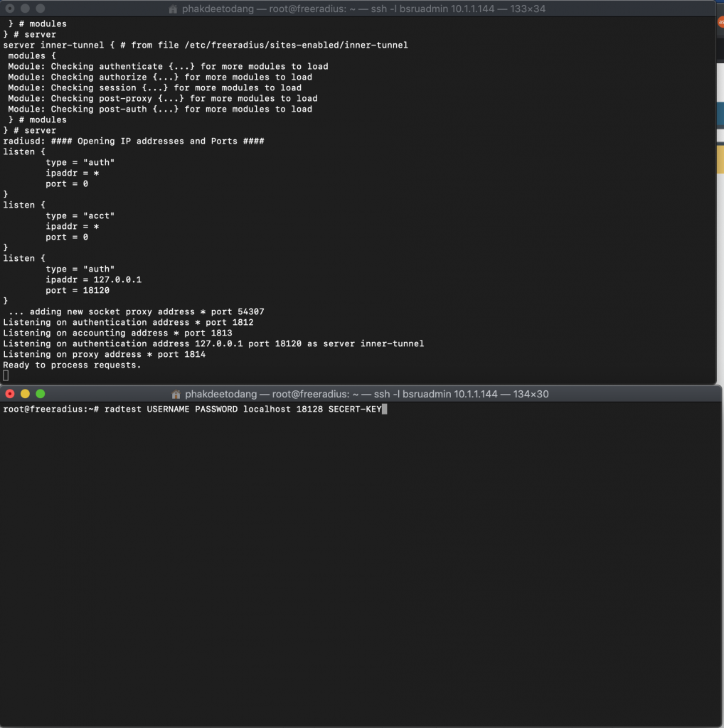This screenshot has height=728, width=724.
Task: Click the word localhost in radtest command
Action: 267,409
